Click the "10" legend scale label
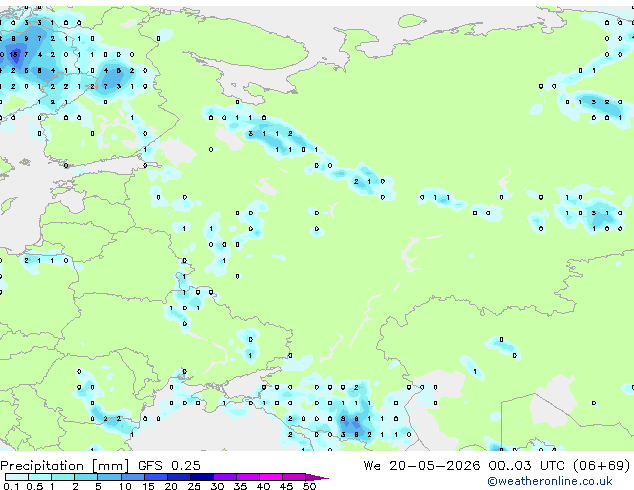The height and width of the screenshot is (490, 634). pos(125,486)
